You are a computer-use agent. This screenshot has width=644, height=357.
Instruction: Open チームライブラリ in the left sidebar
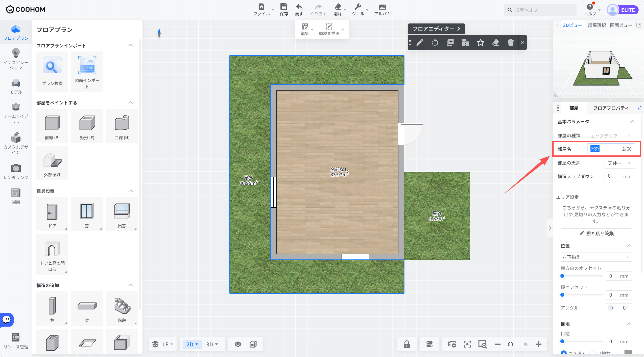click(16, 113)
